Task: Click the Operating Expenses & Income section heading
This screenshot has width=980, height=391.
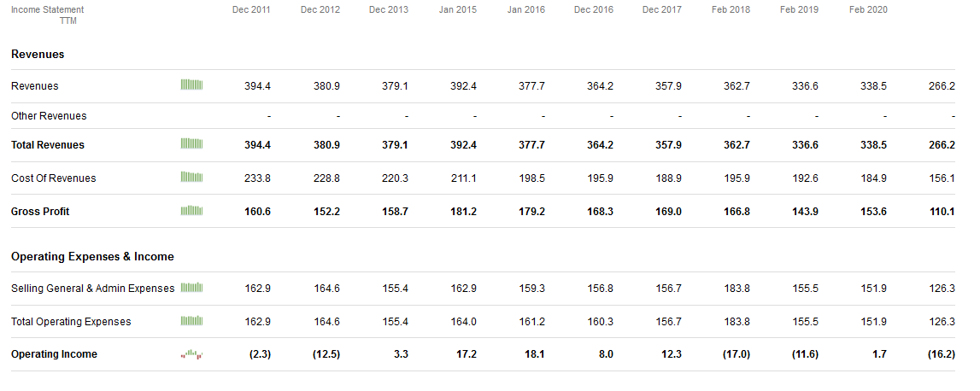Action: point(92,257)
